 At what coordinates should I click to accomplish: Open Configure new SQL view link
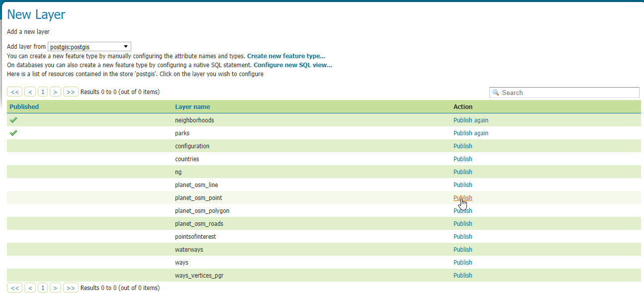point(293,65)
